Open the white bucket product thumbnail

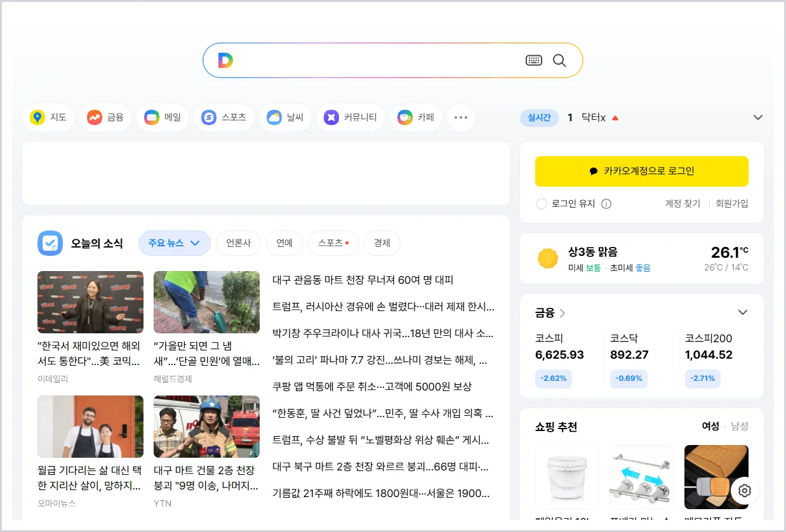click(x=567, y=477)
